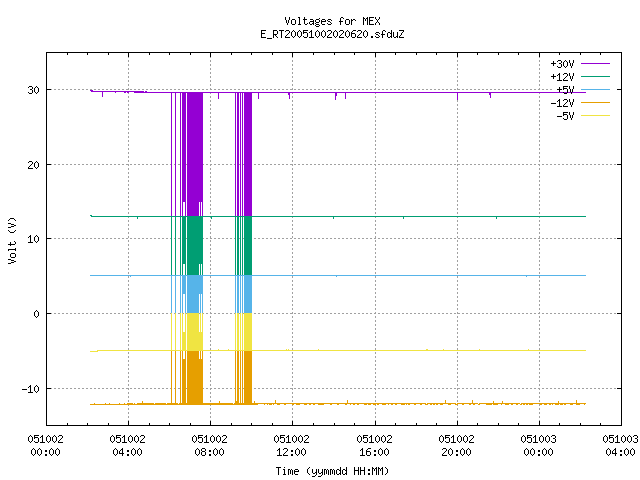This screenshot has width=640, height=480.
Task: Click the x-axis label '051003 00:00'
Action: tap(539, 445)
